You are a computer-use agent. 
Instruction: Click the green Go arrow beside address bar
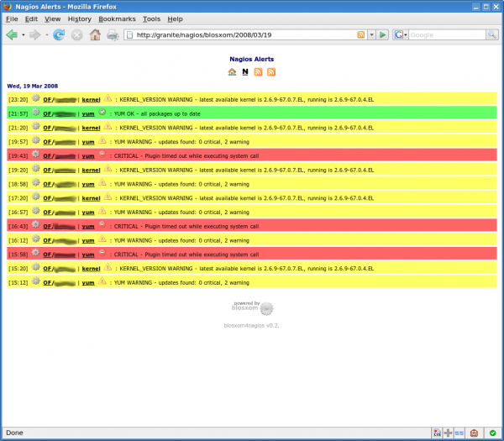(383, 35)
